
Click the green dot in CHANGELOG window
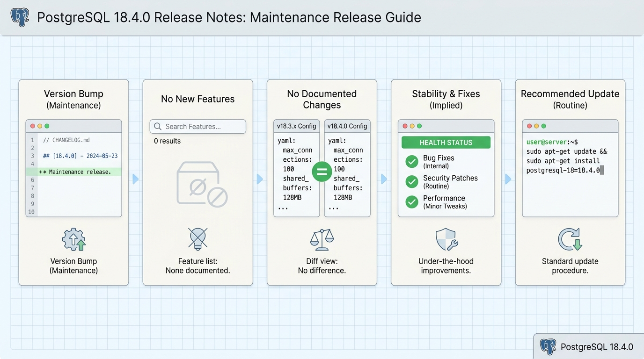47,126
